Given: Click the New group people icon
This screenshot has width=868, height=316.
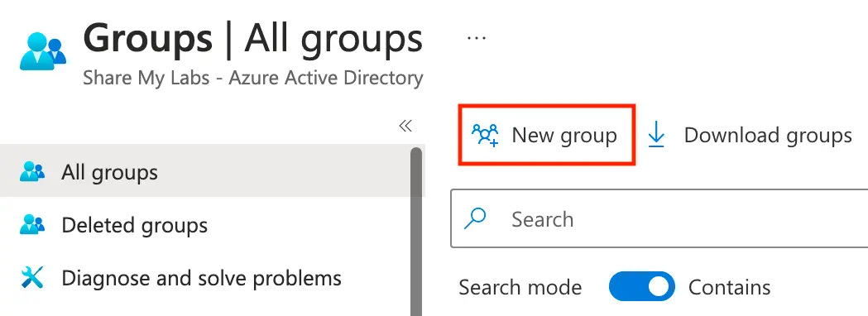Looking at the screenshot, I should coord(485,135).
